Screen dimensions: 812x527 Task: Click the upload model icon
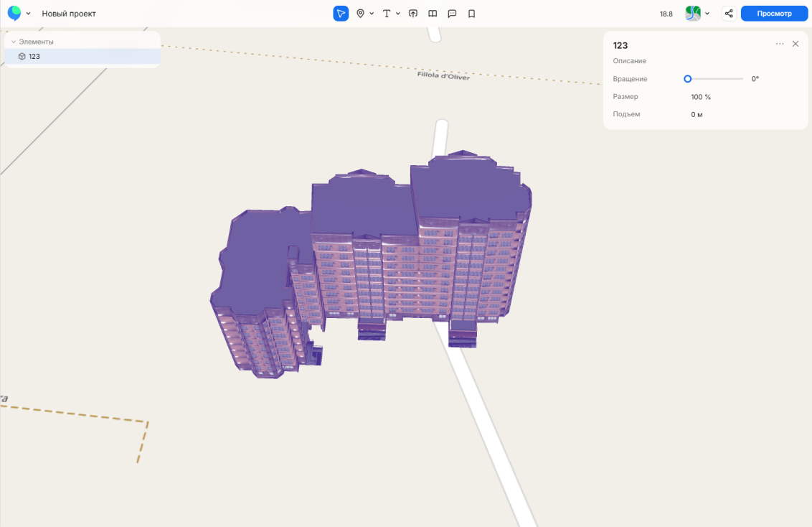coord(413,14)
